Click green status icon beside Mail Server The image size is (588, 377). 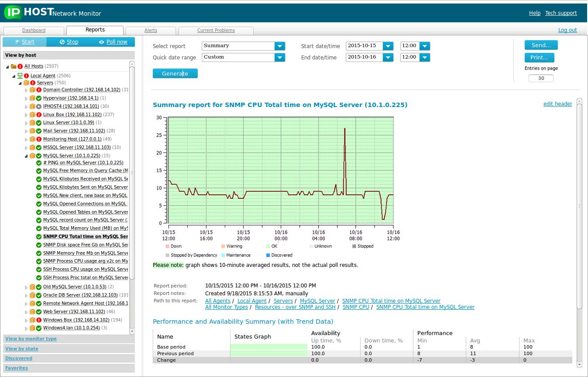click(39, 131)
